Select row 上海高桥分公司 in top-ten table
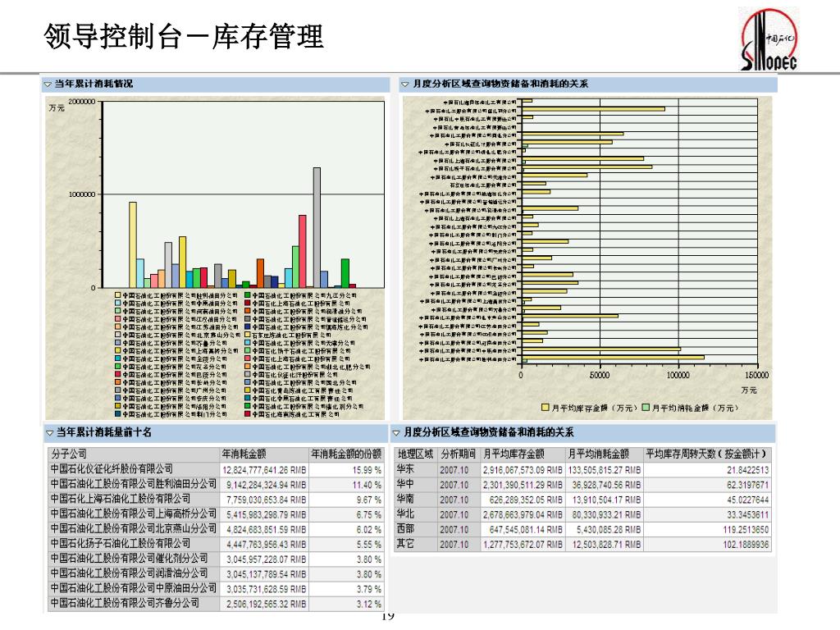The image size is (840, 630). point(216,514)
